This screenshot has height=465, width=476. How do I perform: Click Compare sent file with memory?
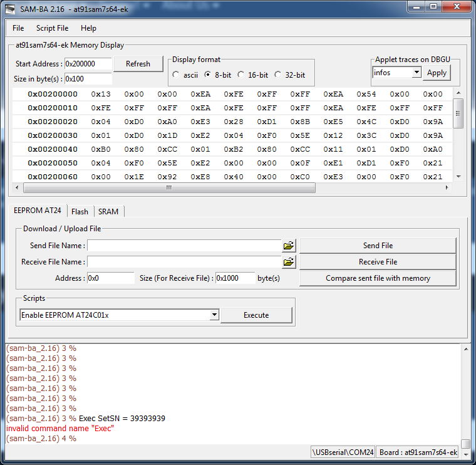[x=378, y=278]
